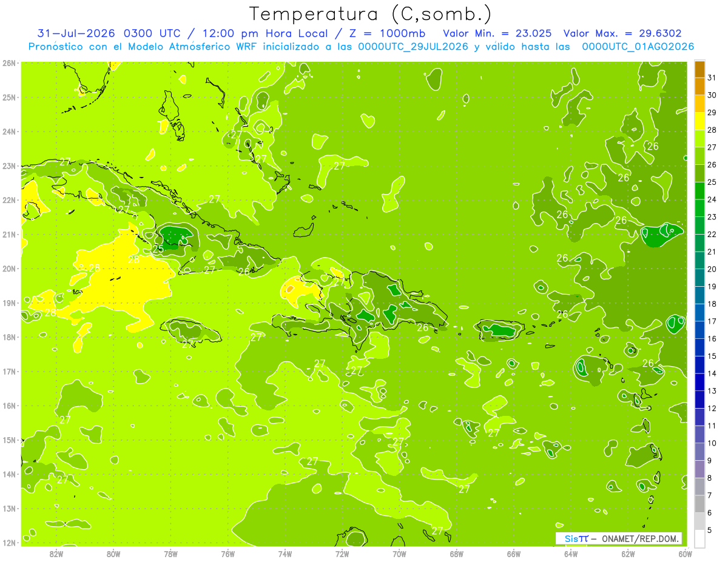Click the '16N' latitude axis label
The height and width of the screenshot is (562, 728).
[10, 406]
